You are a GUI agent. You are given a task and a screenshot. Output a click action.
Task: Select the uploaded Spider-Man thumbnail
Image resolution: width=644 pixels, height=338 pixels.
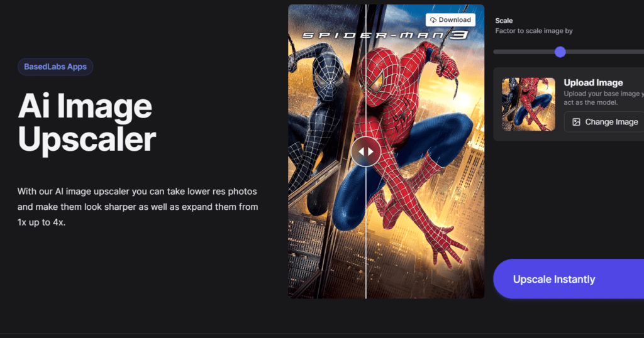[528, 104]
